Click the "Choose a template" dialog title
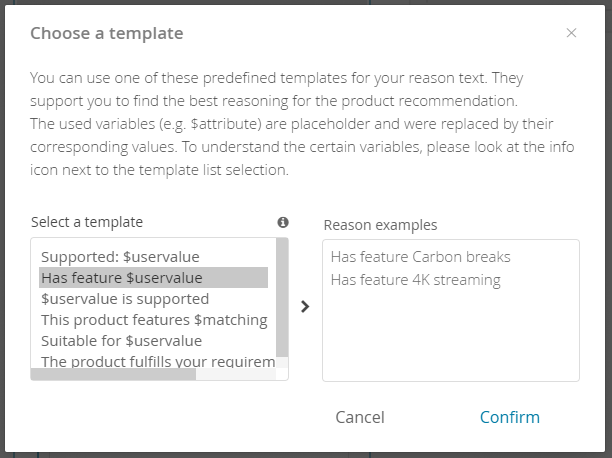 coord(106,33)
